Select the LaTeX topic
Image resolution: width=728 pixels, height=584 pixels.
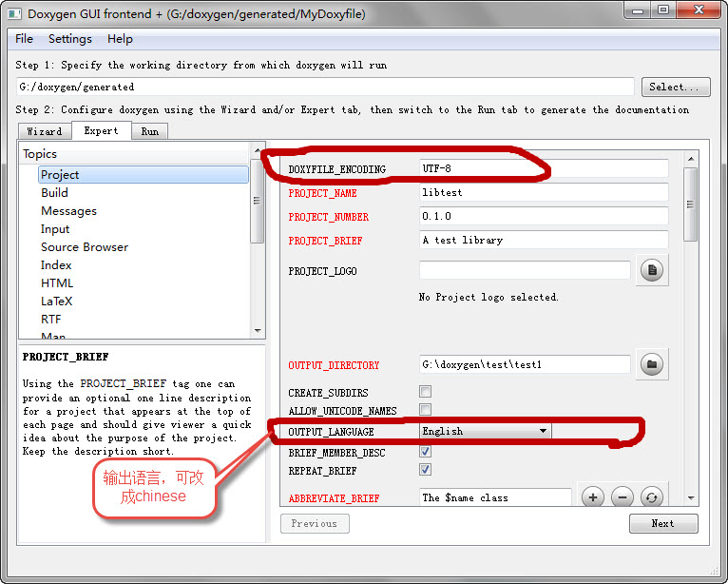tap(56, 302)
